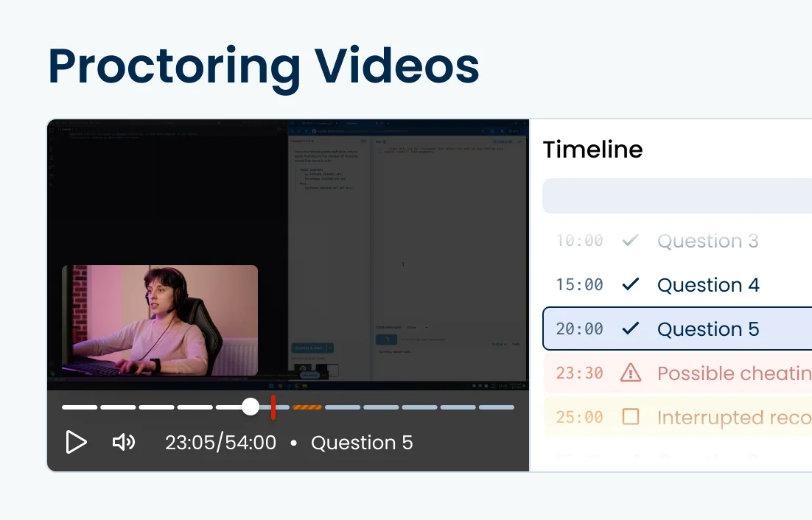Screen dimensions: 812x520
Task: Click the empty checkbox beside Interrupted recording
Action: tap(631, 418)
